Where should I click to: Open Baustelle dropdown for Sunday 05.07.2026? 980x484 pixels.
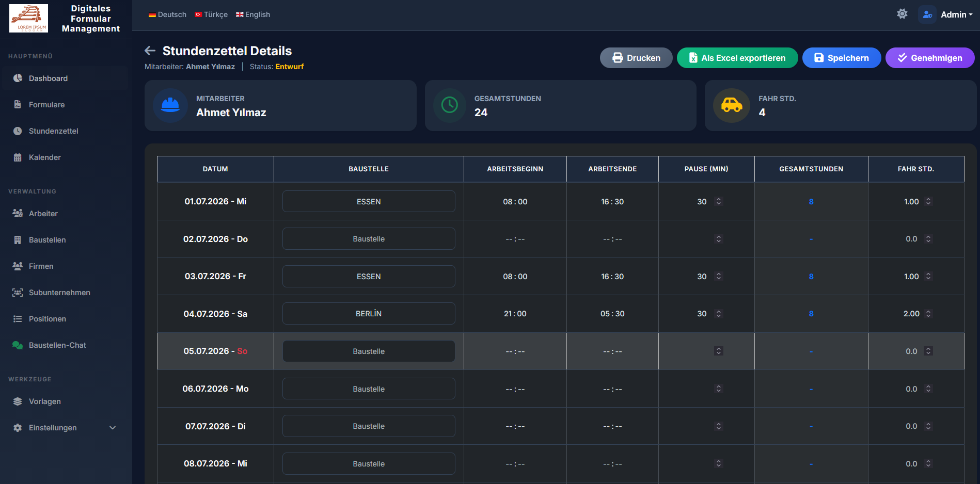(x=369, y=351)
